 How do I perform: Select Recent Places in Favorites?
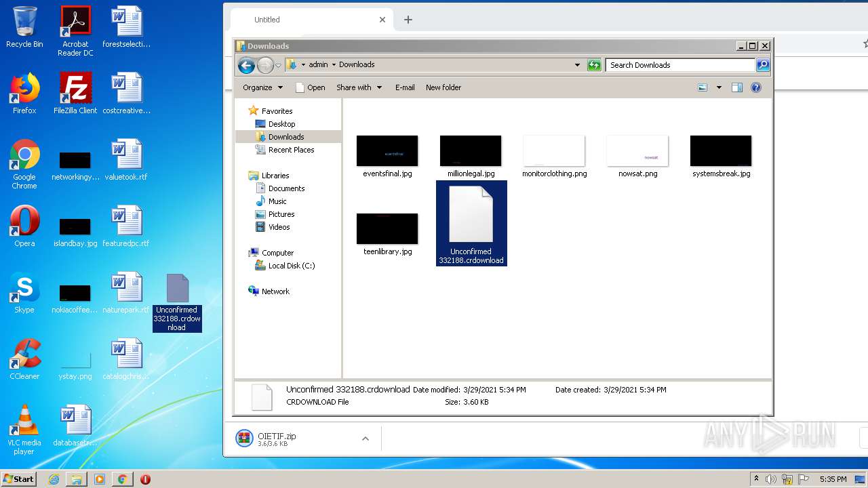point(291,150)
